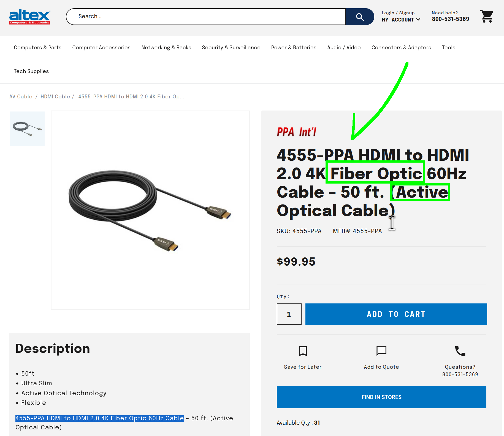Focus the Search text field
504x436 pixels.
pos(206,17)
